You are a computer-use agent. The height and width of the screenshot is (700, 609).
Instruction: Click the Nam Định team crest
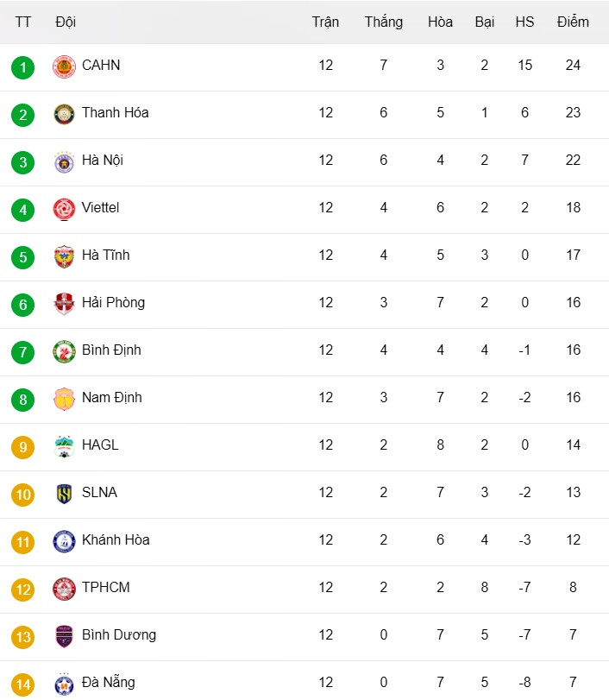tap(64, 399)
